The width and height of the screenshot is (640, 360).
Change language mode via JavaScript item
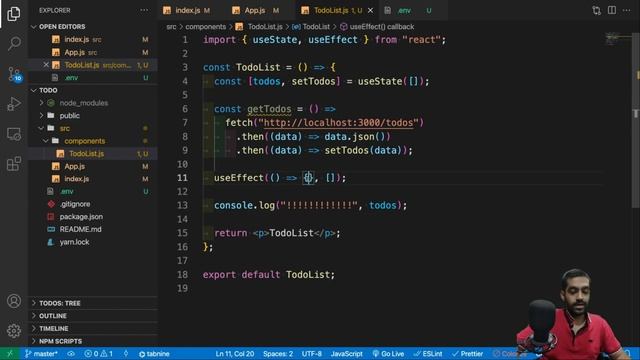[x=347, y=354]
